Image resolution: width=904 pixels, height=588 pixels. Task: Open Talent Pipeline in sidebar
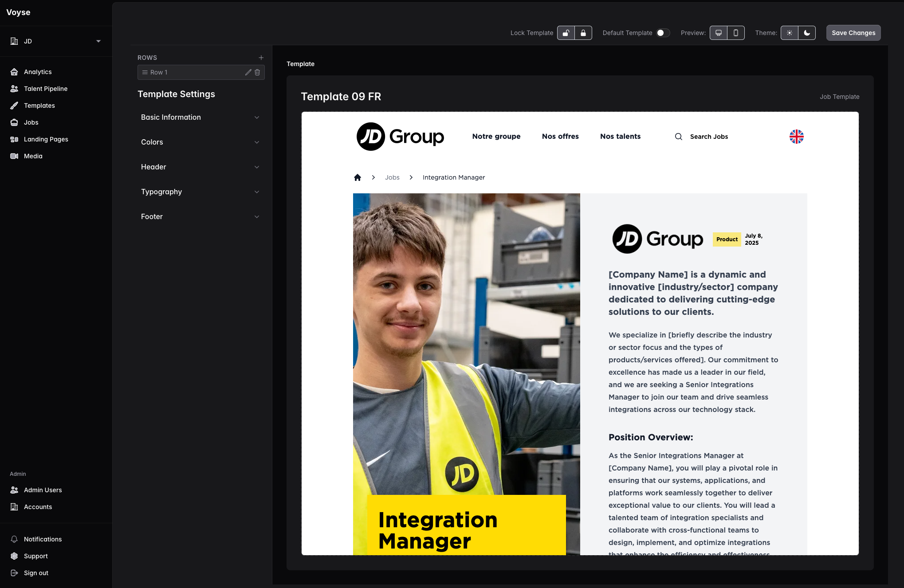tap(46, 89)
